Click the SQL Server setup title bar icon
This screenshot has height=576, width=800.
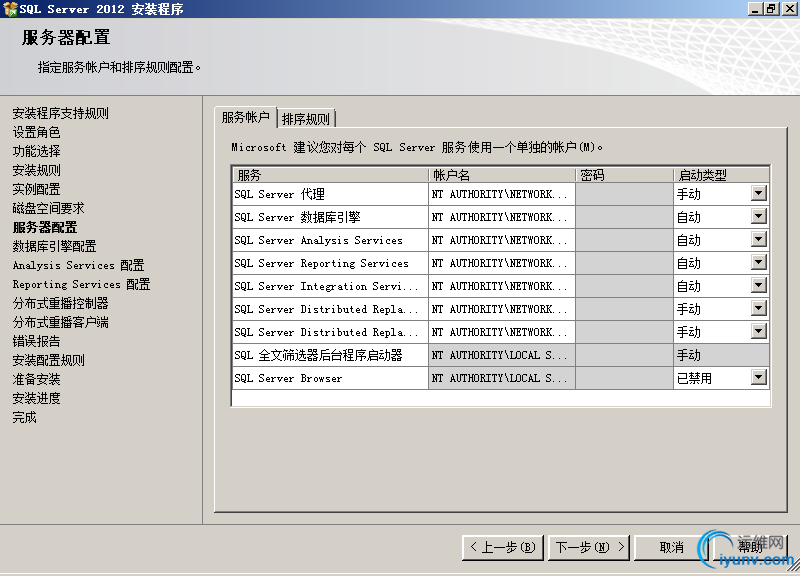point(10,9)
